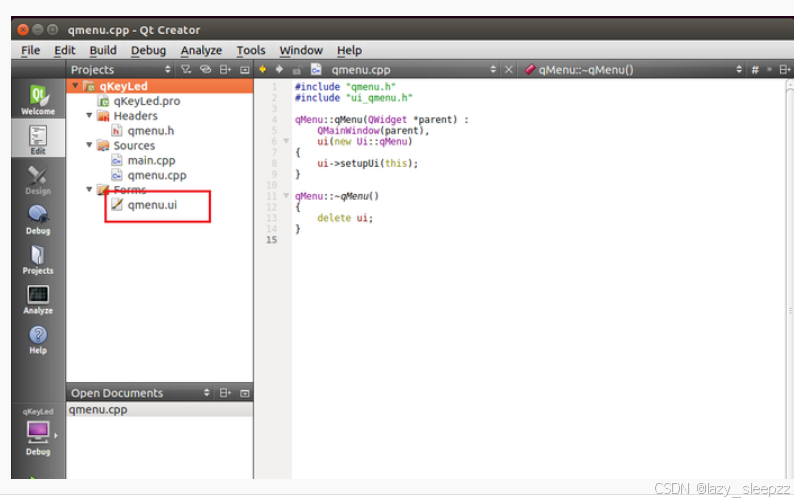
Task: Open the Analyze mode
Action: click(38, 299)
